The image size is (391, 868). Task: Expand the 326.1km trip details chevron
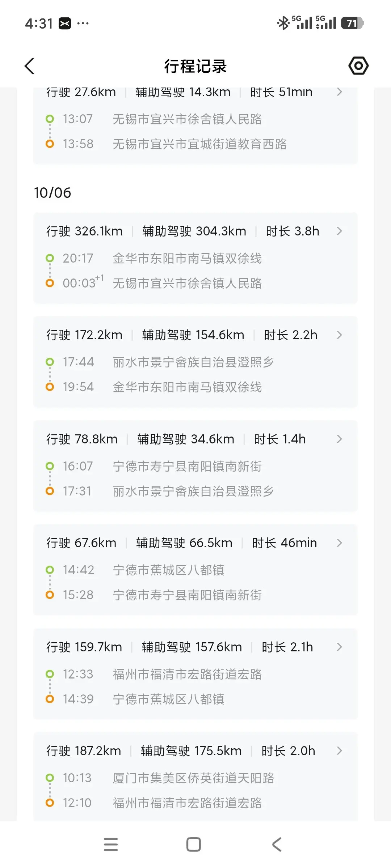pyautogui.click(x=339, y=231)
